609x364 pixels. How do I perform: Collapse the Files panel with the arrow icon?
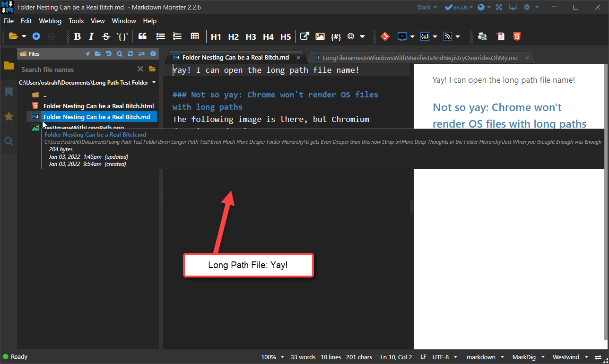pos(153,54)
